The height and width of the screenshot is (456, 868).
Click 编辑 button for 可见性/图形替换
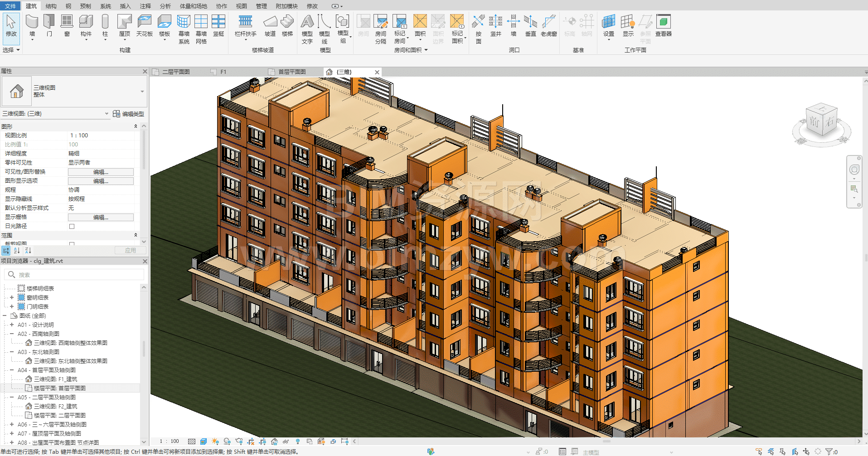tap(101, 172)
